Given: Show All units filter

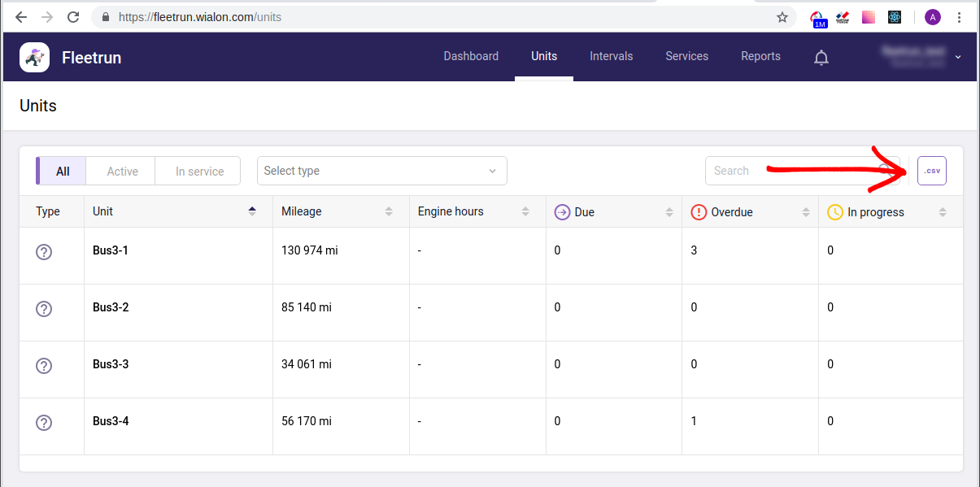Looking at the screenshot, I should (x=63, y=172).
